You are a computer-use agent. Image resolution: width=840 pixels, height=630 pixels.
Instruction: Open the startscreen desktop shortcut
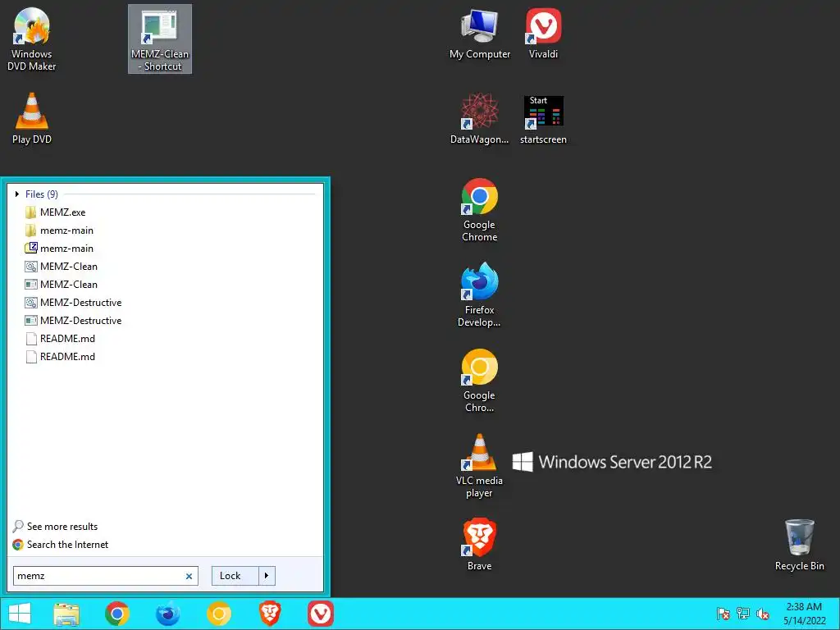pyautogui.click(x=543, y=119)
